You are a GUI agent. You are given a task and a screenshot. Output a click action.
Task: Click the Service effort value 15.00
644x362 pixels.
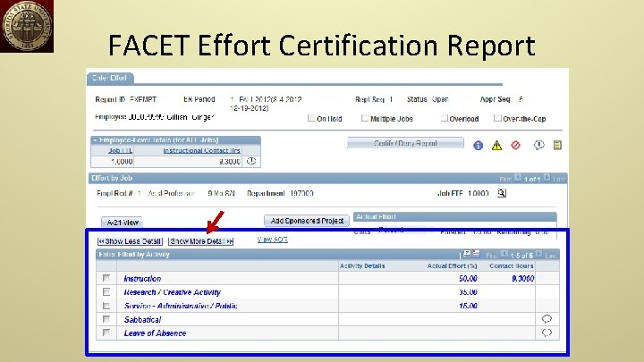468,306
